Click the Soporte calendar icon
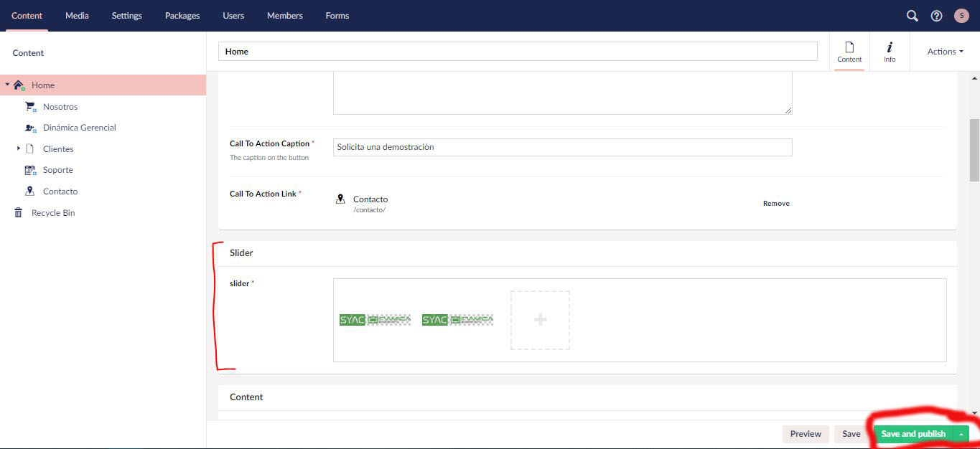 pos(30,170)
